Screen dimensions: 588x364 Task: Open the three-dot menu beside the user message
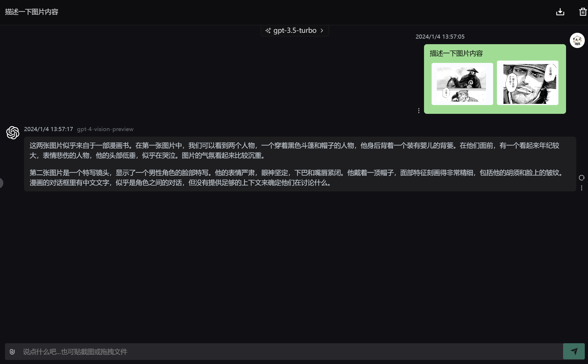click(419, 111)
